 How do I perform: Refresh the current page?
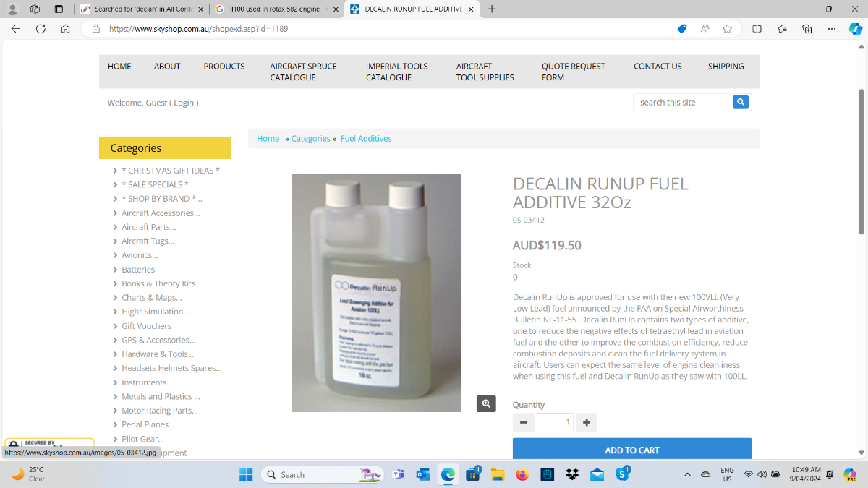[x=41, y=29]
